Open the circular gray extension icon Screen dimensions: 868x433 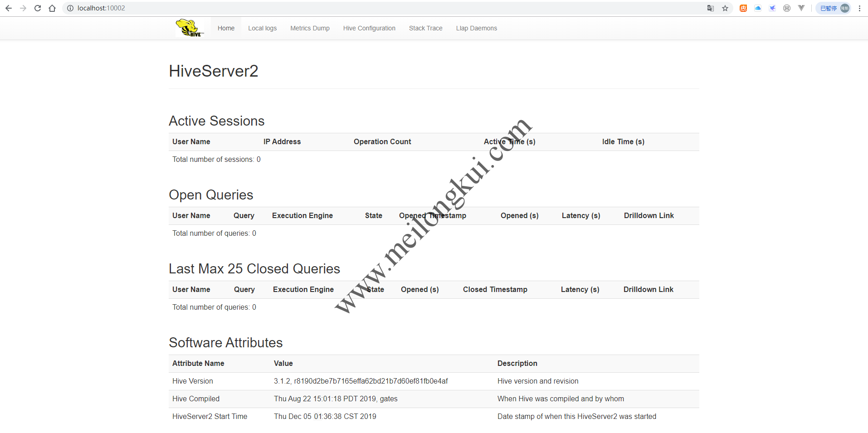point(787,8)
